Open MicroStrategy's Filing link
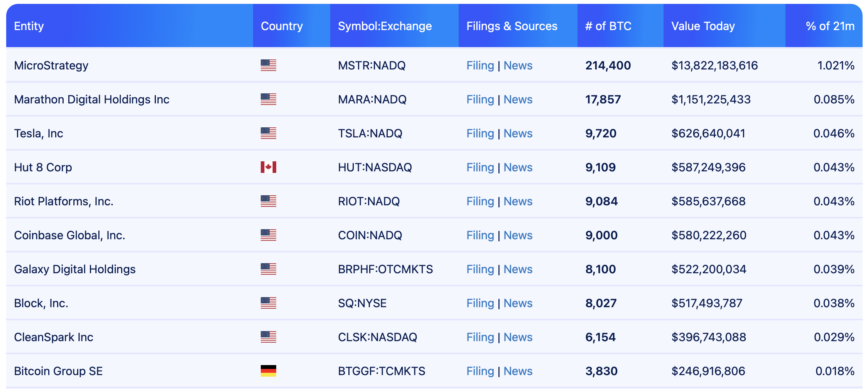The image size is (868, 389). pyautogui.click(x=480, y=65)
